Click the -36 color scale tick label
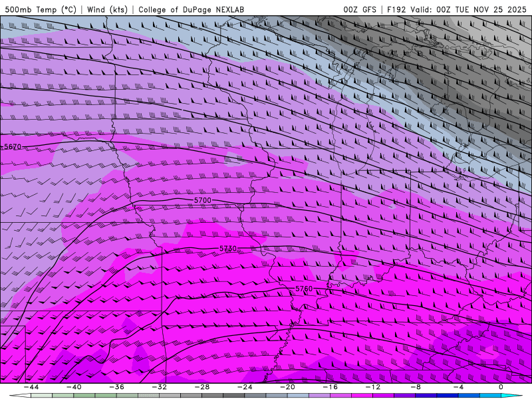 click(x=116, y=387)
